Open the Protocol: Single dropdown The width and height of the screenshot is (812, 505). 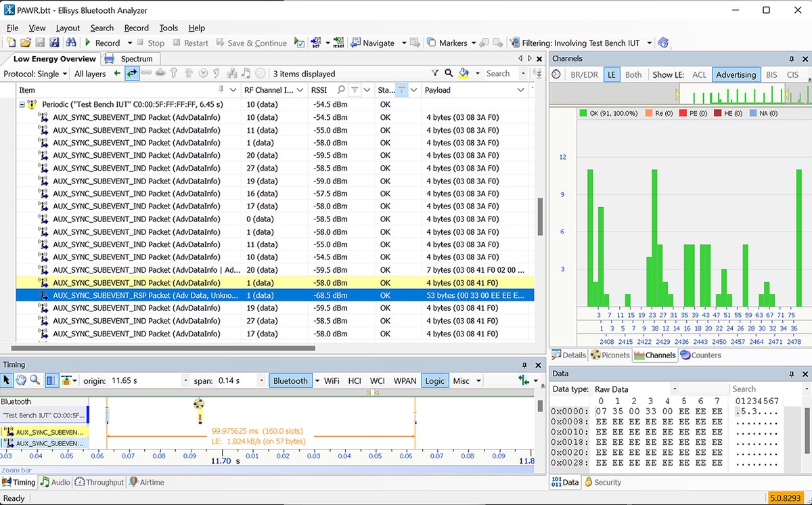(35, 74)
